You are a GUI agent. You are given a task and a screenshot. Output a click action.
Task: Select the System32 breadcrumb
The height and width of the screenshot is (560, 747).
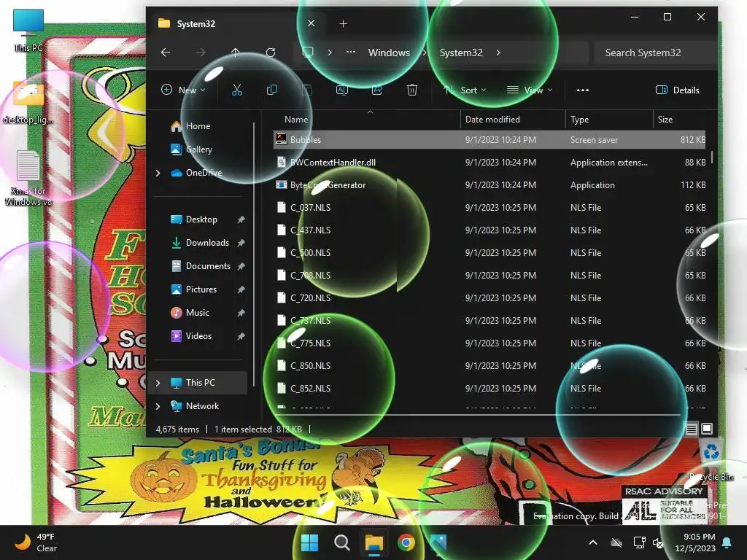(x=461, y=52)
